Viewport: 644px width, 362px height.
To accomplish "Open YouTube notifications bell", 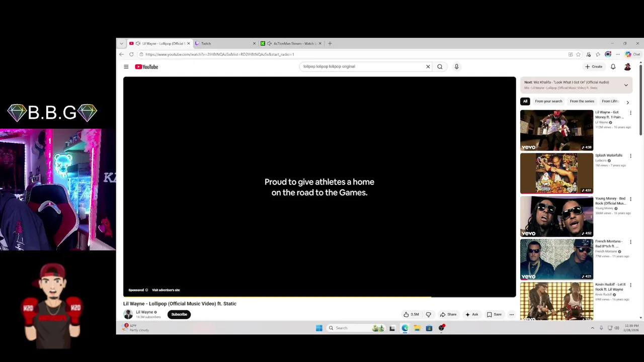I will coord(613,66).
